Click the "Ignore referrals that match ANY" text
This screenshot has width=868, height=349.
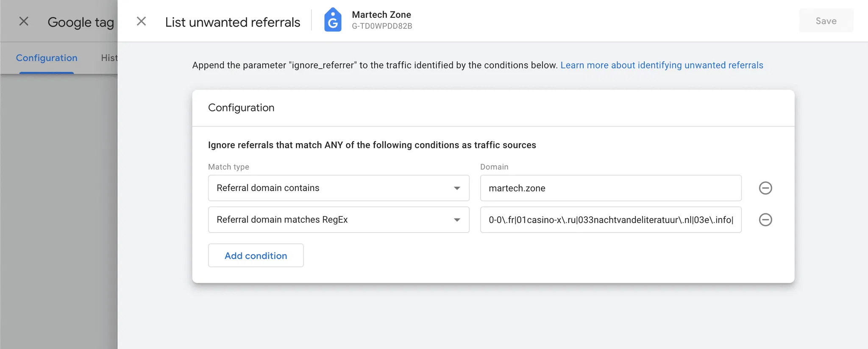[x=372, y=145]
